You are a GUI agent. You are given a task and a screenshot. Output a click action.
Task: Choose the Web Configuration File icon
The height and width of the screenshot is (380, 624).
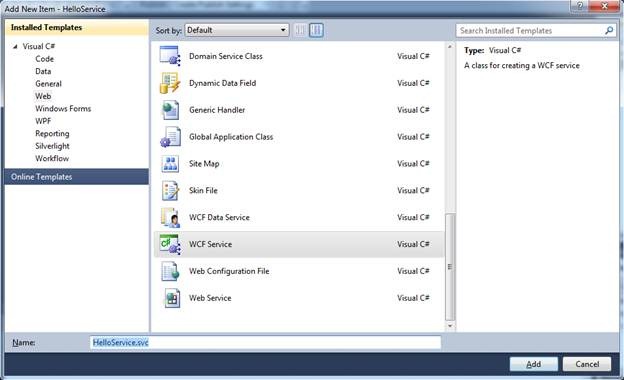tap(170, 271)
